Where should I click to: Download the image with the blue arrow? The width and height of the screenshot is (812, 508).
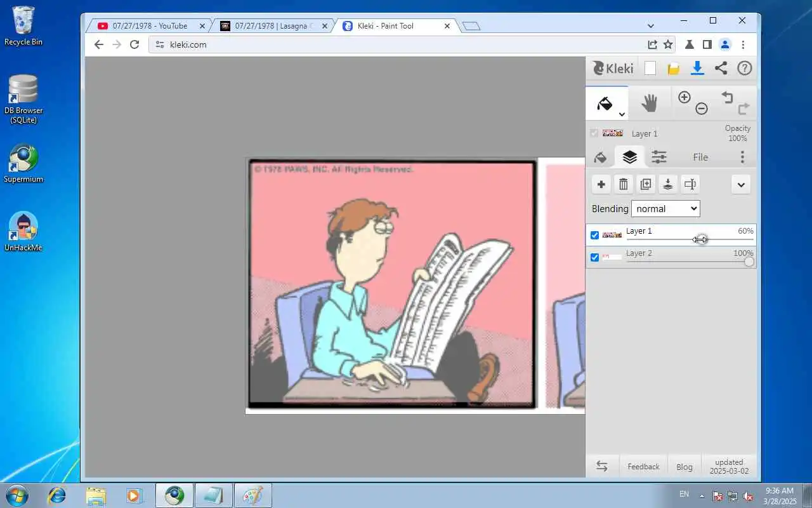(697, 68)
